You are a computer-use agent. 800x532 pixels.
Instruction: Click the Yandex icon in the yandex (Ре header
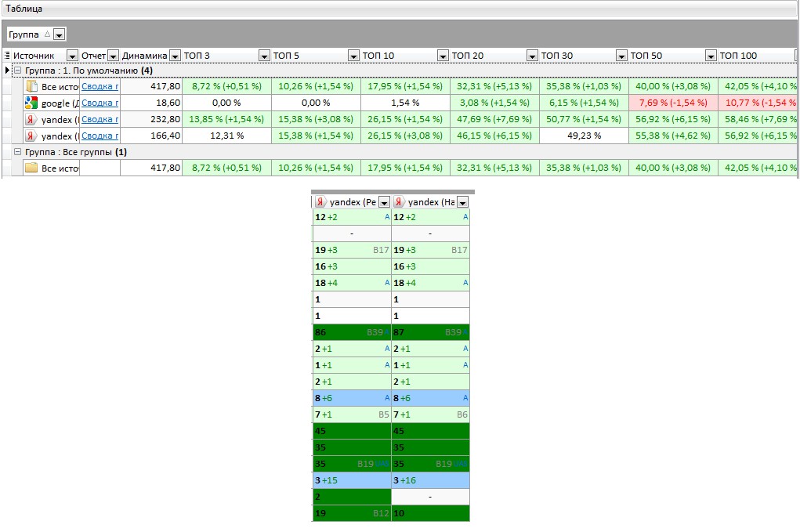point(320,202)
